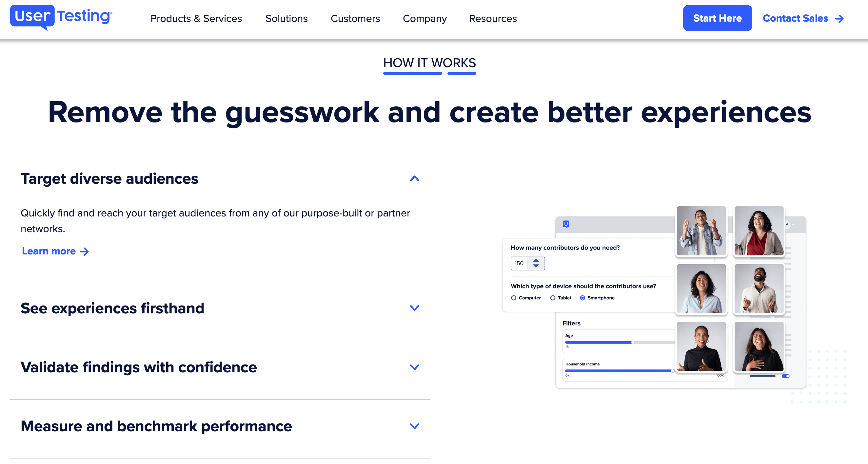Screen dimensions: 868x464
Task: Collapse the Target diverse audiences section
Action: click(414, 178)
